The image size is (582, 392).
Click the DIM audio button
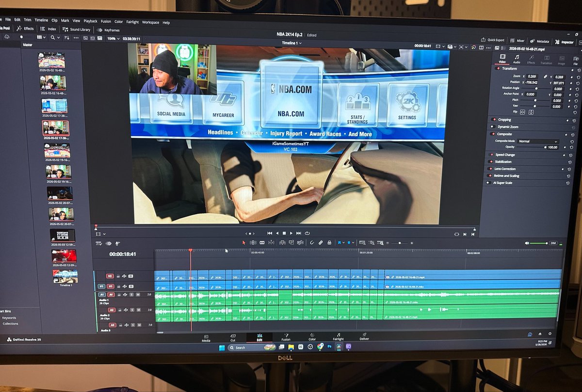point(553,243)
